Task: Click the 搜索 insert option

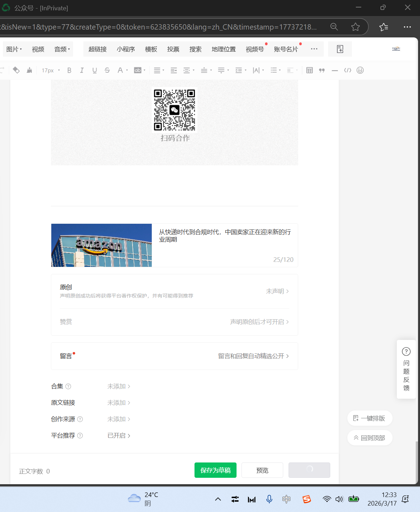Action: click(195, 49)
